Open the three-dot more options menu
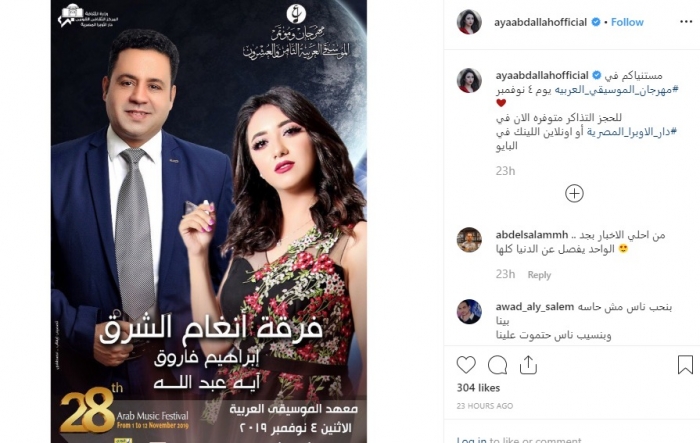This screenshot has width=700, height=443. click(x=686, y=22)
